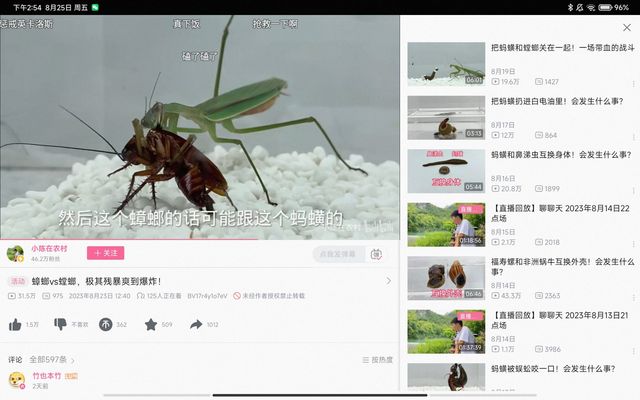Open more options for 白电油 video
The height and width of the screenshot is (400, 640).
coord(633,137)
